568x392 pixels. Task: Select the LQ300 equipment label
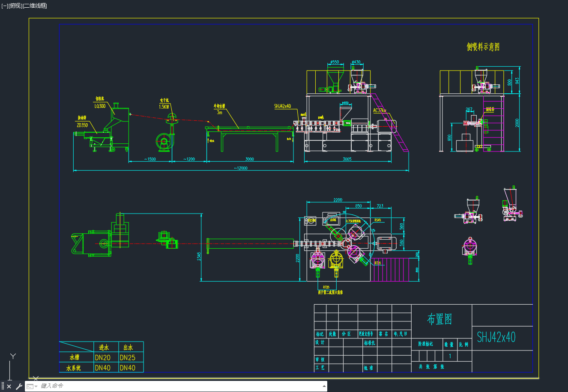pyautogui.click(x=100, y=106)
